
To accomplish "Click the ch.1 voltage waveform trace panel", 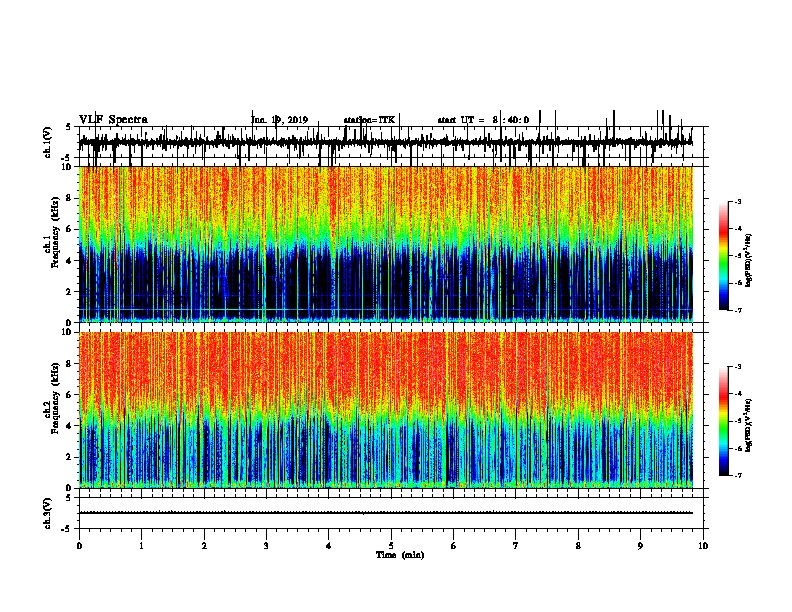I will tap(391, 142).
